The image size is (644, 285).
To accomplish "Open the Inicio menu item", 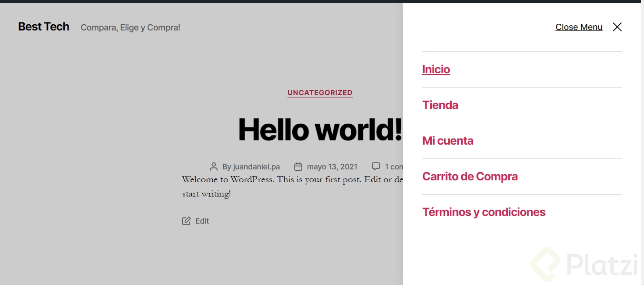I will coord(436,69).
